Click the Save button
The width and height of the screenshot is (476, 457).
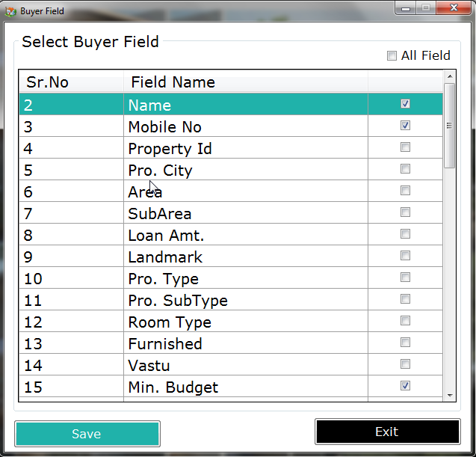tap(87, 434)
